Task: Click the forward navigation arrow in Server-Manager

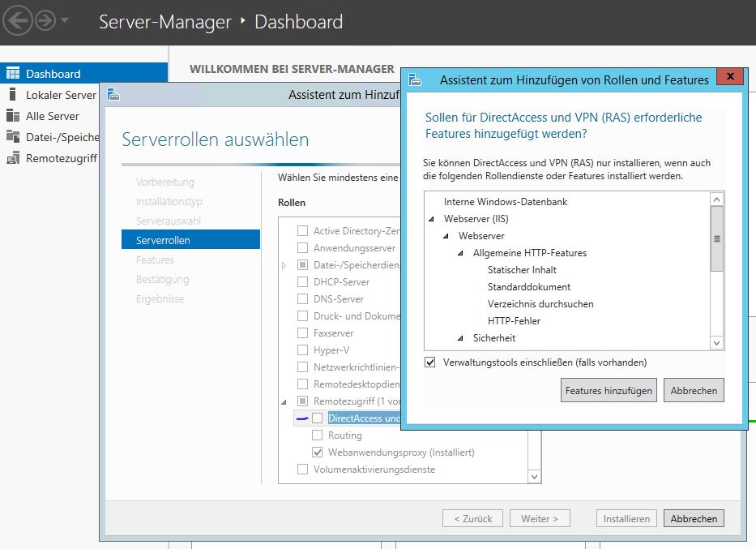Action: [x=46, y=21]
